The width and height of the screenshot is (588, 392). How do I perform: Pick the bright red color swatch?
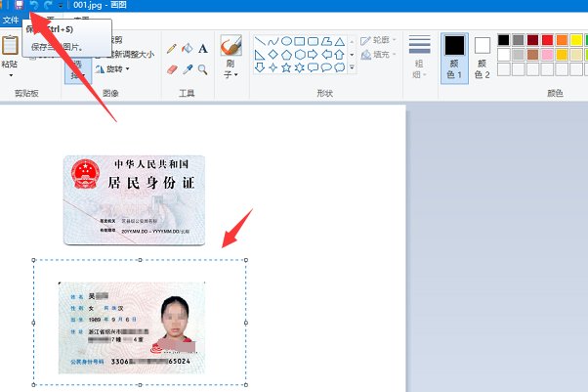(x=548, y=40)
